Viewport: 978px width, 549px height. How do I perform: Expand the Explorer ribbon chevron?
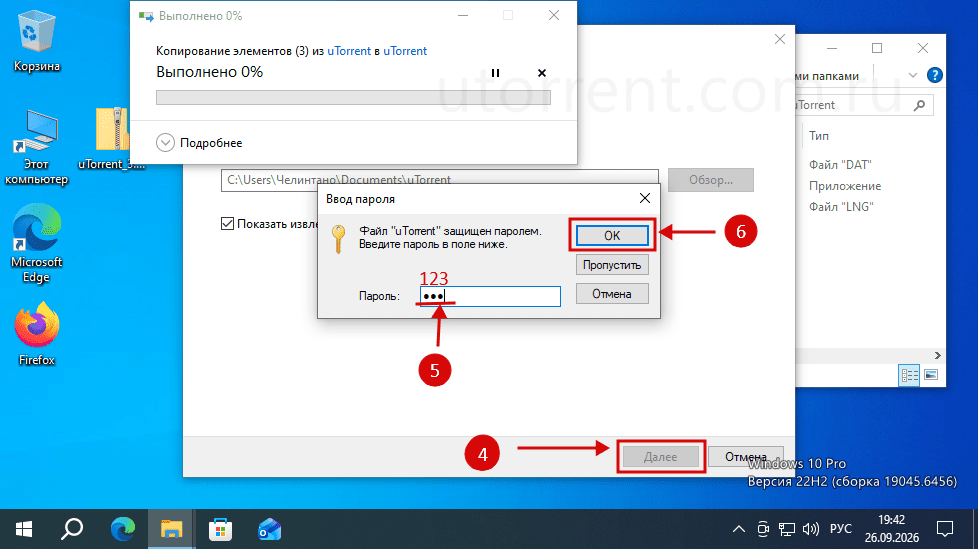tap(913, 75)
